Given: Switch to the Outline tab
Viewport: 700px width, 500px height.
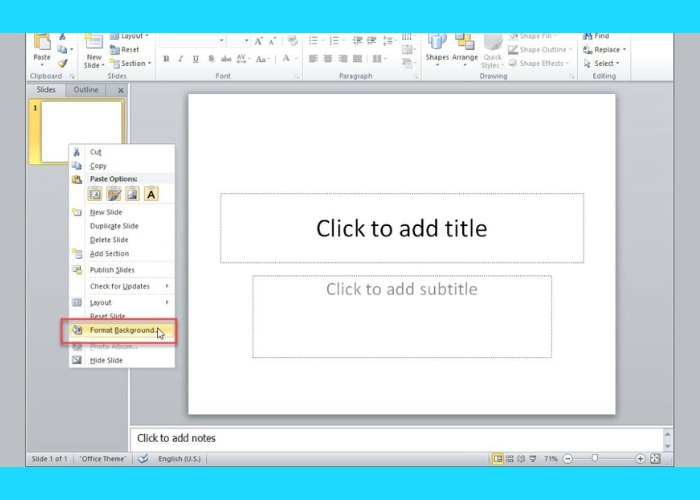Looking at the screenshot, I should (86, 90).
